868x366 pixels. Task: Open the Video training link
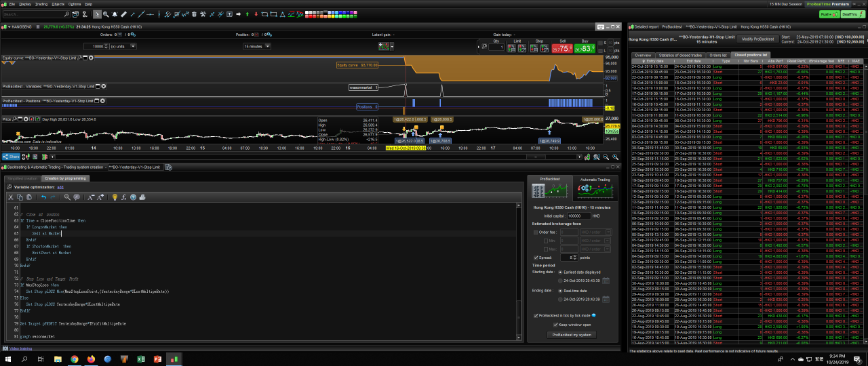pyautogui.click(x=20, y=348)
